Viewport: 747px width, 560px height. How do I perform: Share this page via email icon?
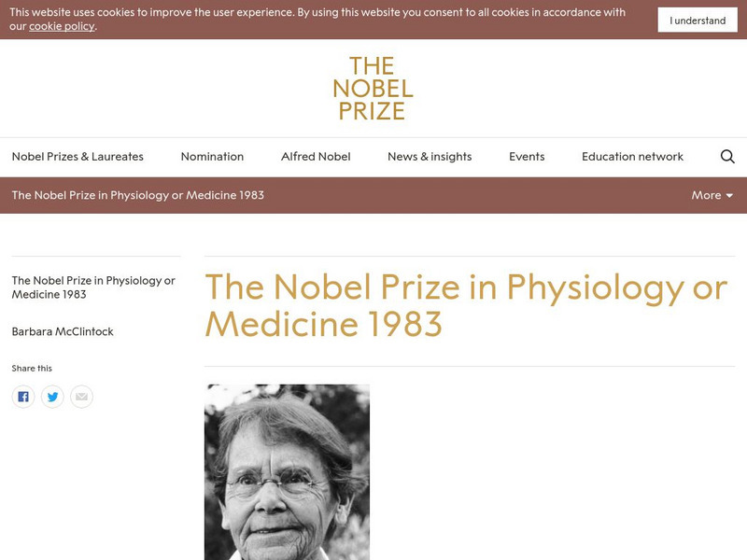pyautogui.click(x=81, y=397)
